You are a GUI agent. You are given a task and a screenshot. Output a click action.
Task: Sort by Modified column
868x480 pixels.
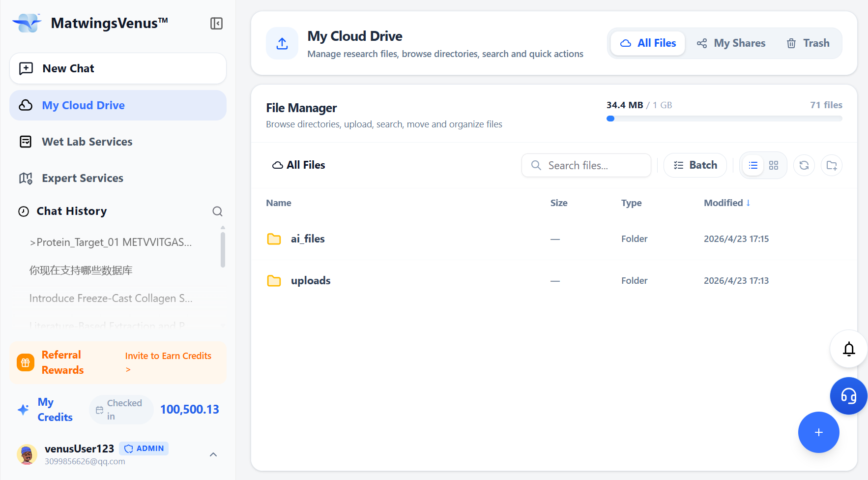[727, 203]
